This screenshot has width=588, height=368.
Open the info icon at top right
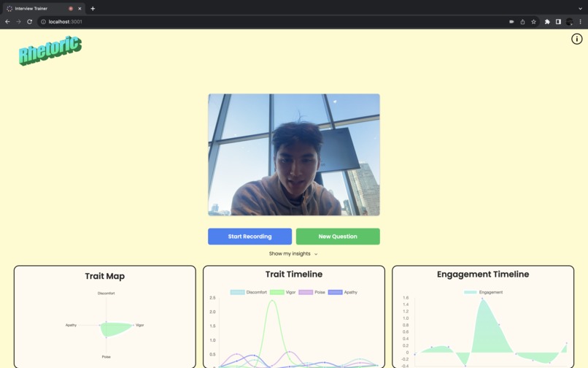576,39
